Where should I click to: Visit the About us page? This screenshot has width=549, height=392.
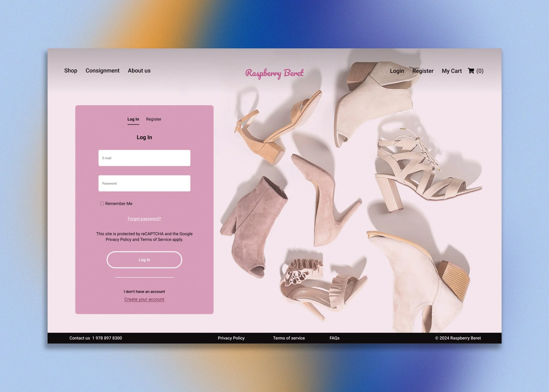[139, 71]
